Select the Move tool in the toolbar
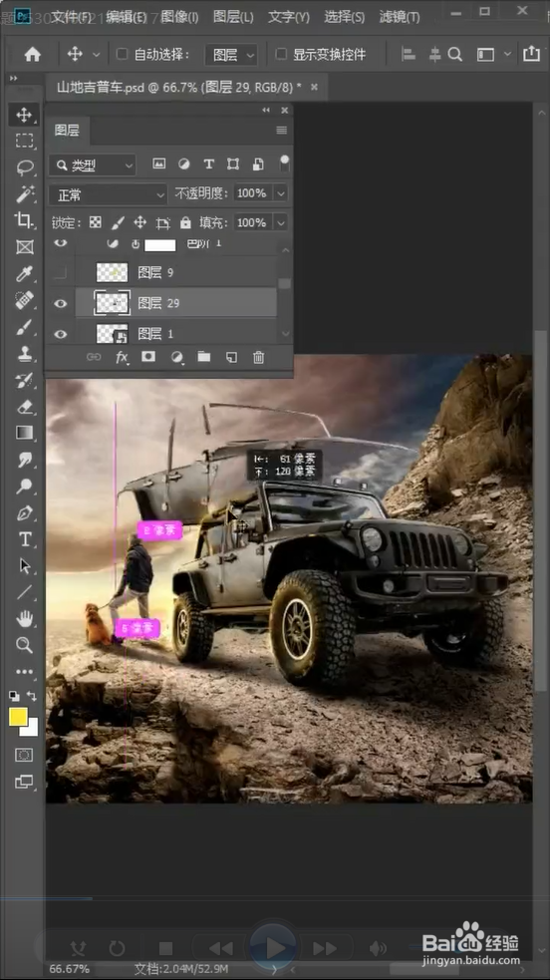 tap(24, 115)
